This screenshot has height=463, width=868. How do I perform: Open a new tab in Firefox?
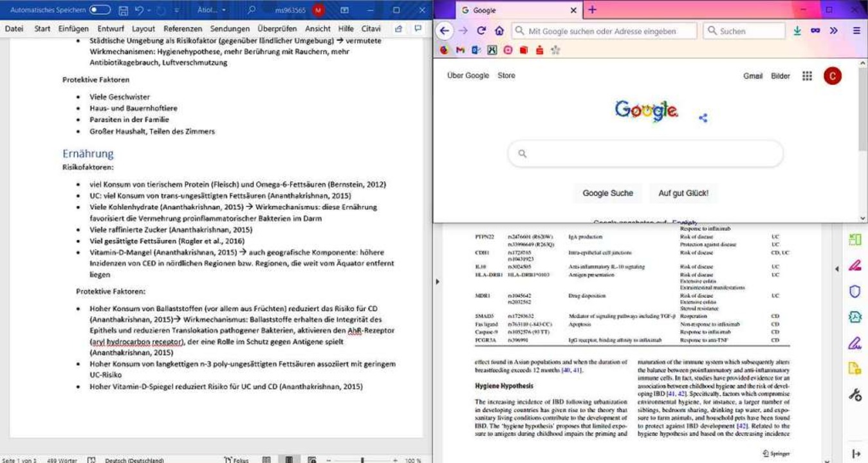pyautogui.click(x=593, y=10)
